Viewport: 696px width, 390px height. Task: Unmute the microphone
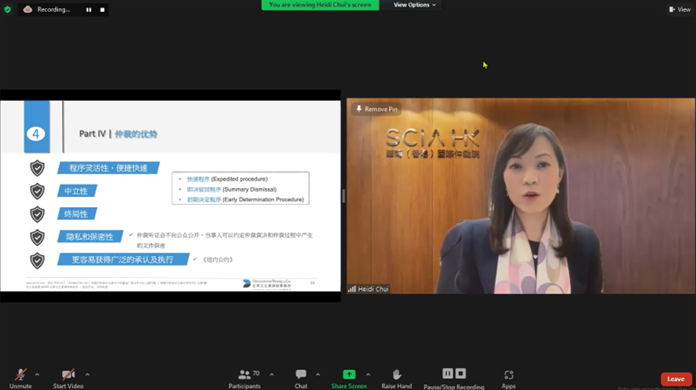point(20,378)
